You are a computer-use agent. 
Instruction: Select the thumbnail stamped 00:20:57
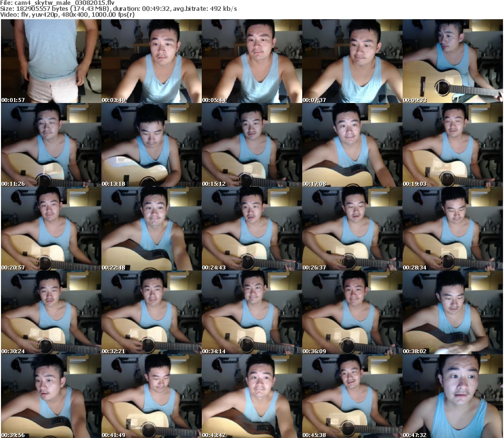tap(51, 229)
